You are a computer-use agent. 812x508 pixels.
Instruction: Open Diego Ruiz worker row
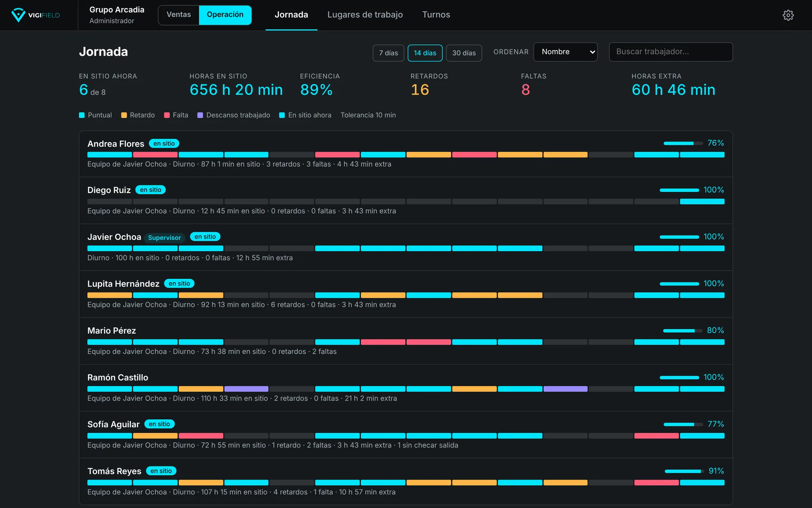coord(406,200)
